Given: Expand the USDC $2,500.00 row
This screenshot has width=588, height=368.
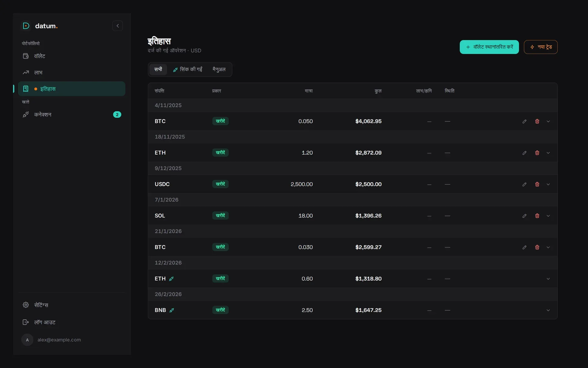Looking at the screenshot, I should (548, 184).
